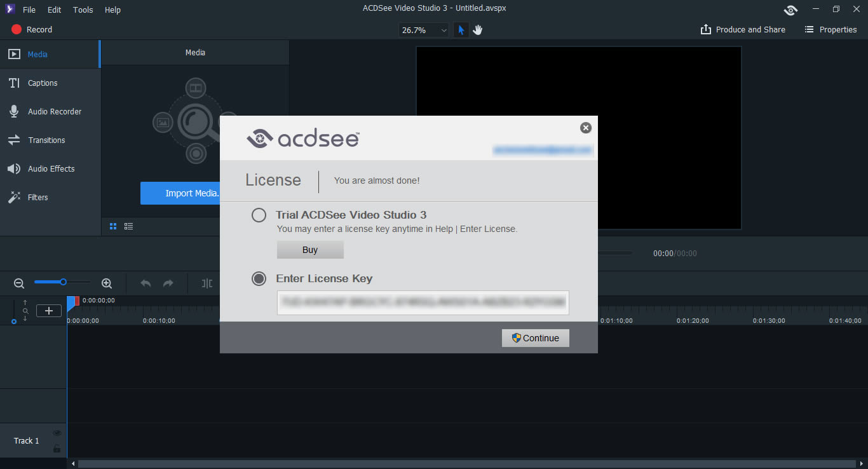Switch media panel to thumbnail grid view
Viewport: 868px width, 469px height.
click(113, 226)
